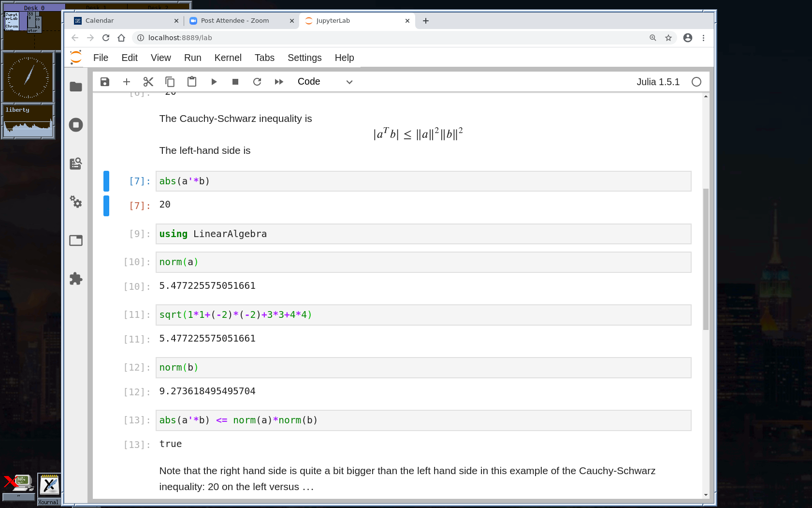This screenshot has width=812, height=508.
Task: Show running terminals and kernels panel
Action: tap(76, 125)
